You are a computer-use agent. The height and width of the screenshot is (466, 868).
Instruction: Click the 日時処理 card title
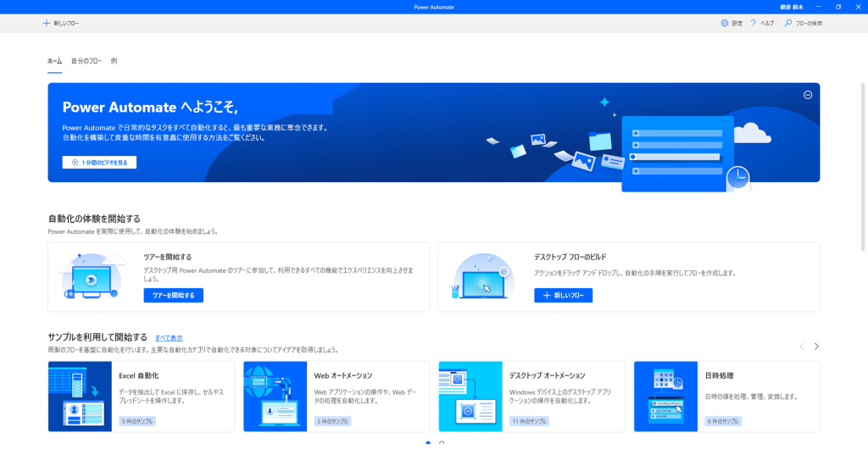[x=719, y=376]
